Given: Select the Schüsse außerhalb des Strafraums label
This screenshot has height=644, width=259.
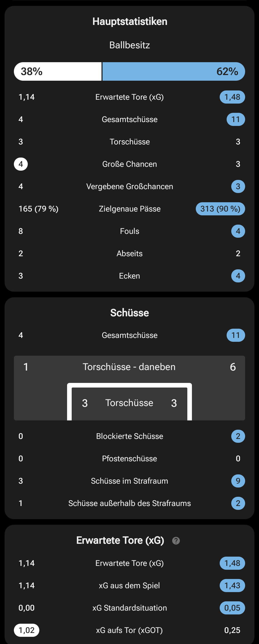Looking at the screenshot, I should coord(129,503).
